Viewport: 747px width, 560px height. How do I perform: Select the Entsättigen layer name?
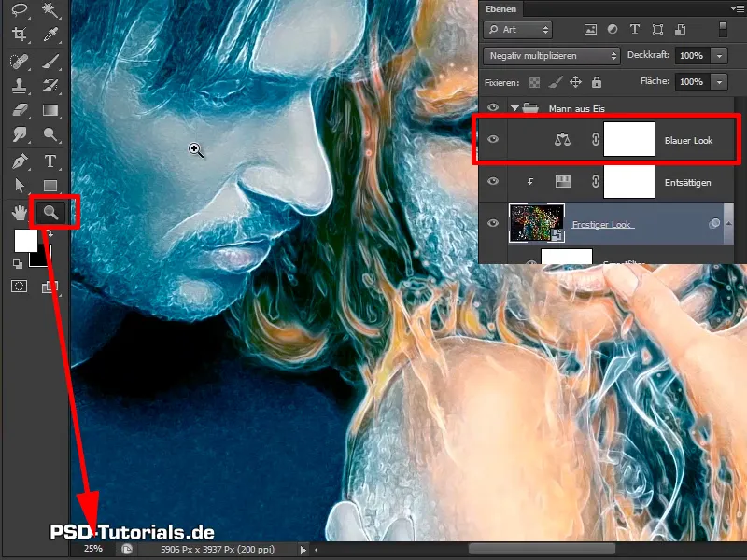click(x=687, y=182)
